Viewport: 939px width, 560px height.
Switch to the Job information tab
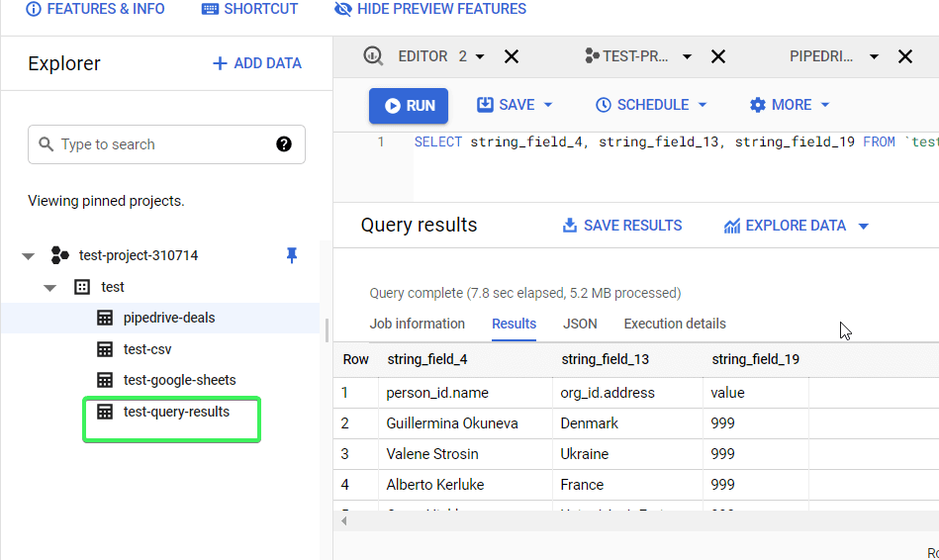click(417, 324)
